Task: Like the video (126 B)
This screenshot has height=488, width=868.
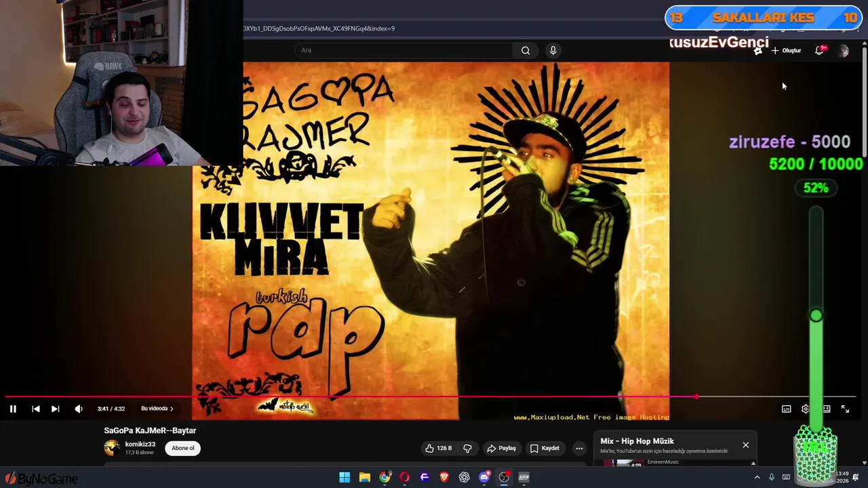Action: tap(438, 448)
